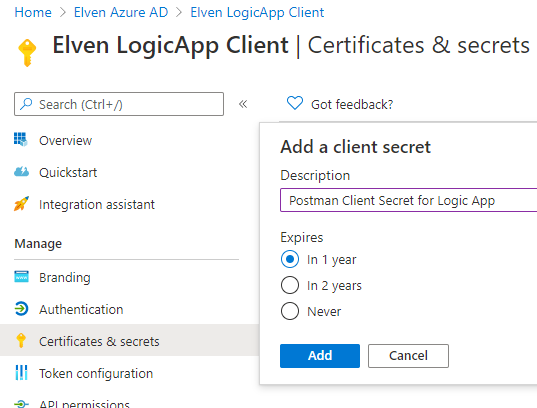Collapse the sidebar with the double chevron
Viewport: 537px width, 408px height.
coord(243,104)
